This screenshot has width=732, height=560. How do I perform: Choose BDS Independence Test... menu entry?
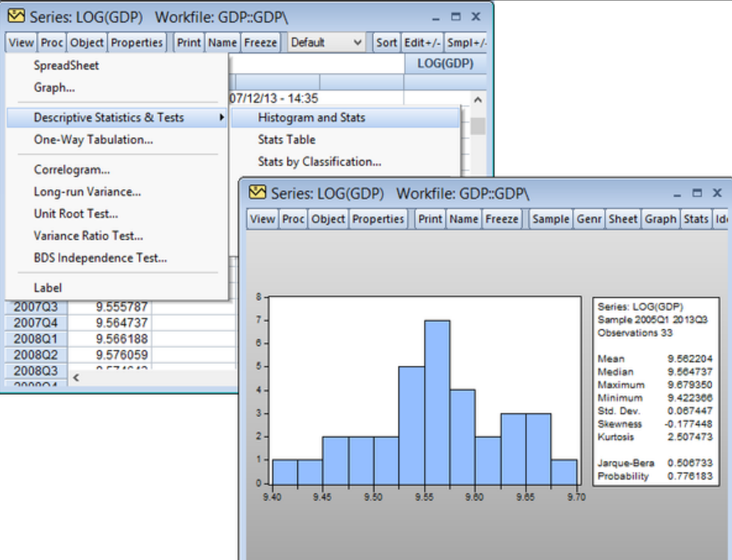tap(117, 258)
